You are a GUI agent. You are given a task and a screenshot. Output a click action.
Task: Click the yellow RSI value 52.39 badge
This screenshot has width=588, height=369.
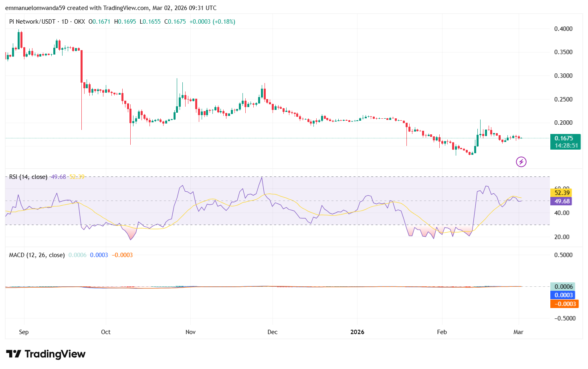tap(561, 193)
